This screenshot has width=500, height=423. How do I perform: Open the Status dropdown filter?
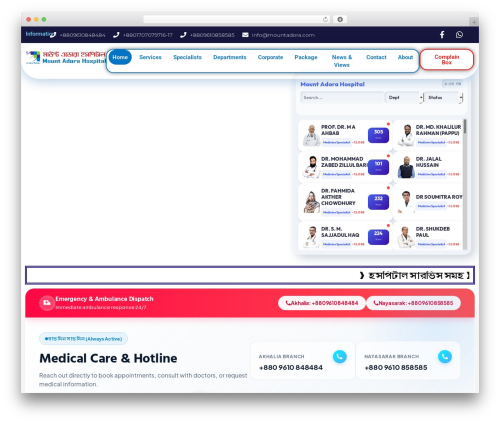pos(444,98)
